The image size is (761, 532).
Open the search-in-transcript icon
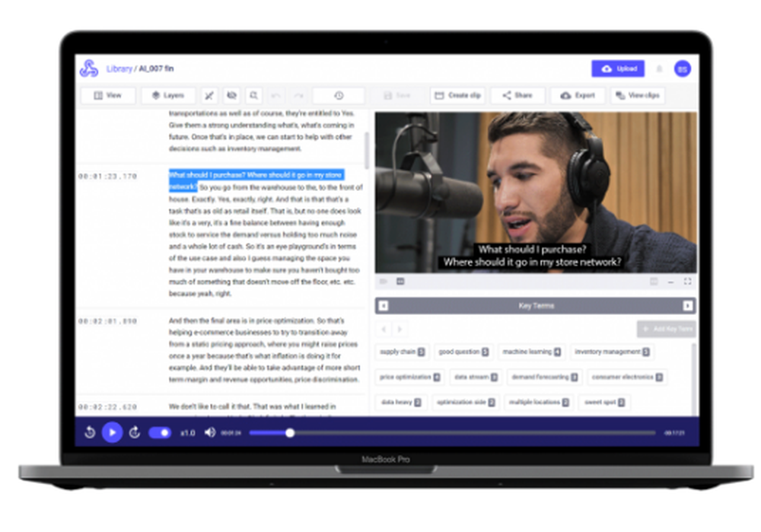point(254,95)
